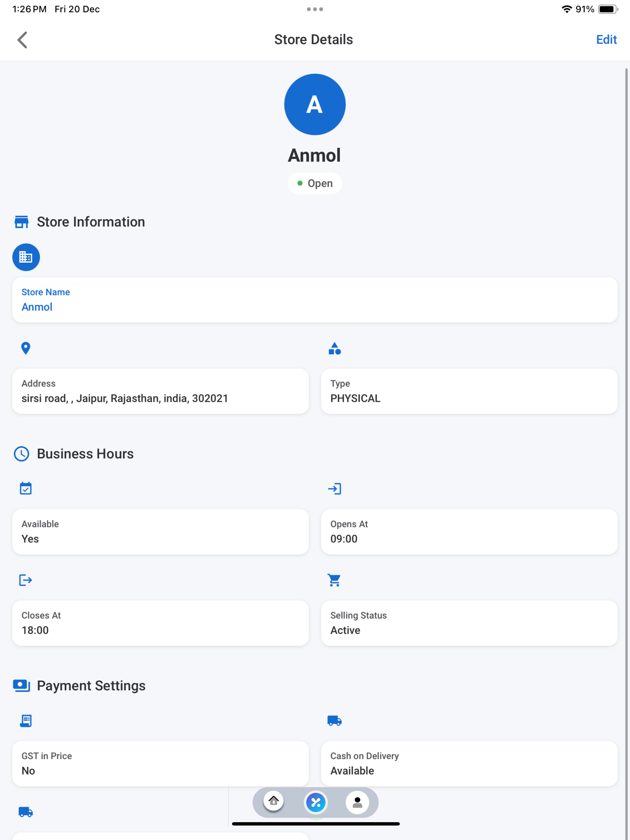Screen dimensions: 630x840
Task: Tap the Selling Status Active card
Action: (469, 623)
